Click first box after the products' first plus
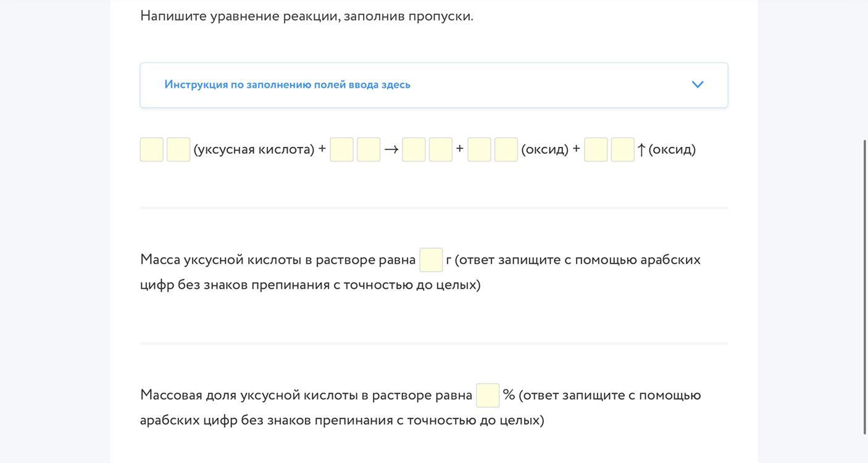This screenshot has width=868, height=463. click(479, 149)
